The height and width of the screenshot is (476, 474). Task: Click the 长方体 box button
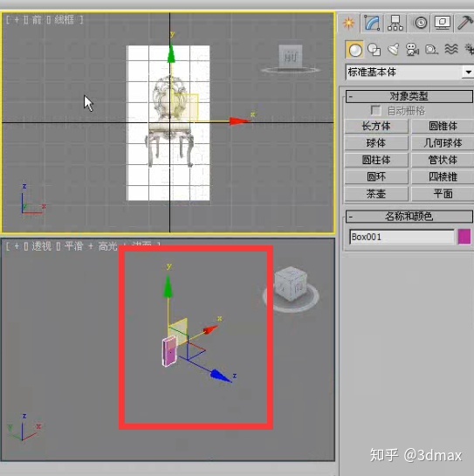coord(376,126)
